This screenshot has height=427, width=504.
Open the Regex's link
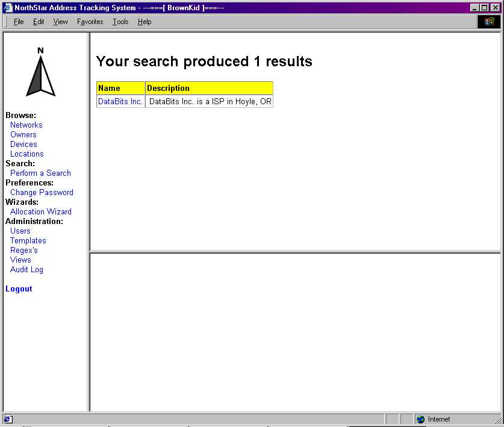click(24, 250)
